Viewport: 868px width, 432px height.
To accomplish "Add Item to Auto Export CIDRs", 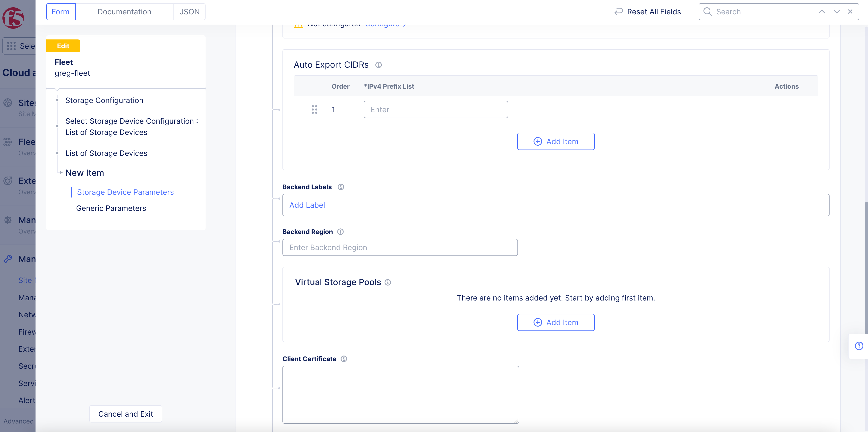I will (556, 141).
